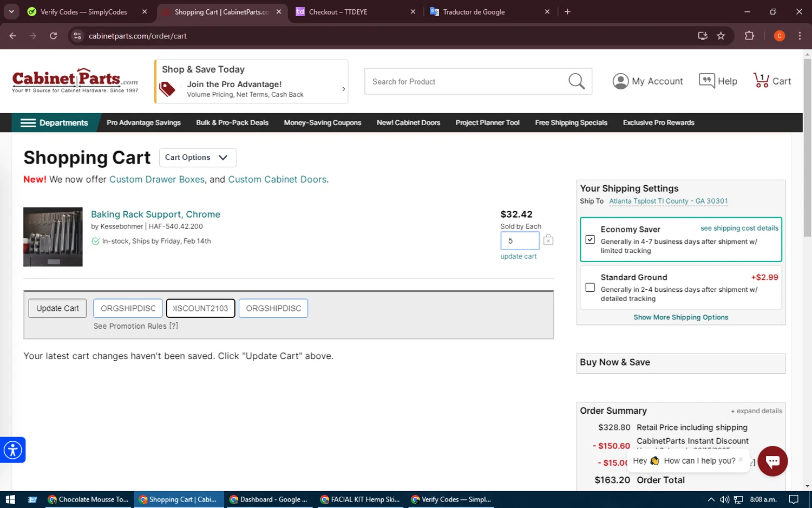Click the DISCOUNT2103 coupon field

[200, 308]
